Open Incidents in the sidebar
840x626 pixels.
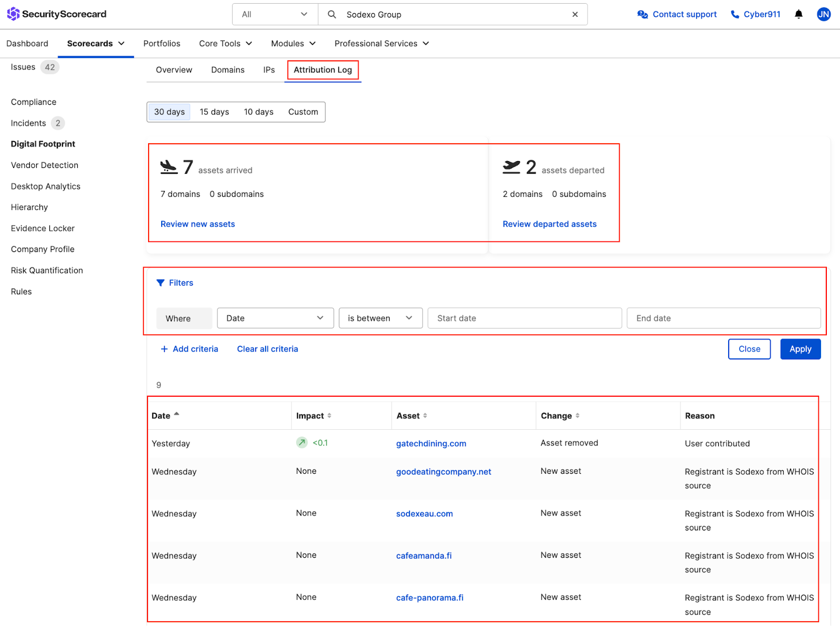pyautogui.click(x=28, y=123)
